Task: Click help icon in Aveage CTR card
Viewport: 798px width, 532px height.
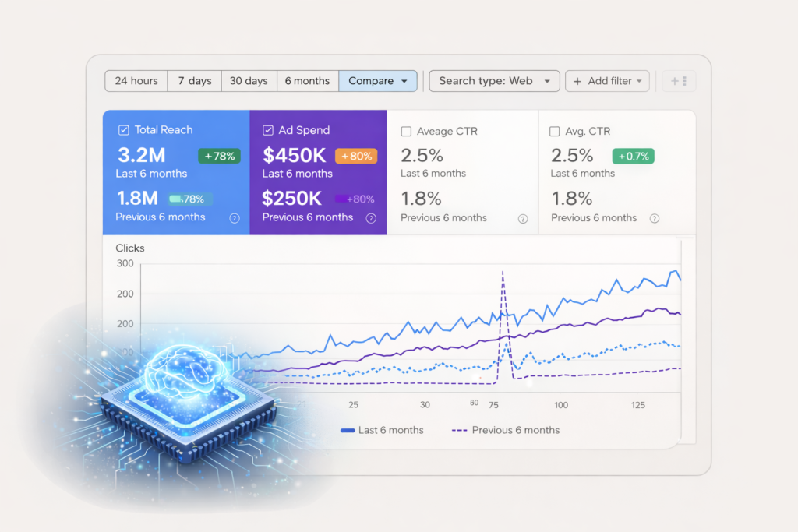Action: pyautogui.click(x=523, y=219)
